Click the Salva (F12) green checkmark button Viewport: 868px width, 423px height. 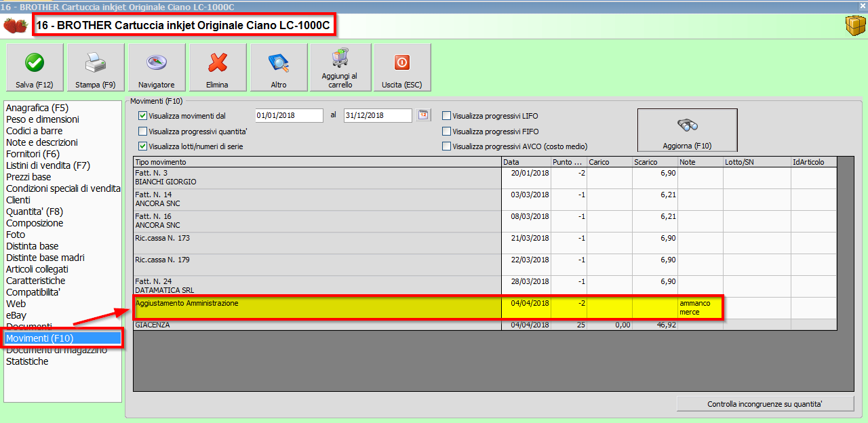tap(35, 67)
